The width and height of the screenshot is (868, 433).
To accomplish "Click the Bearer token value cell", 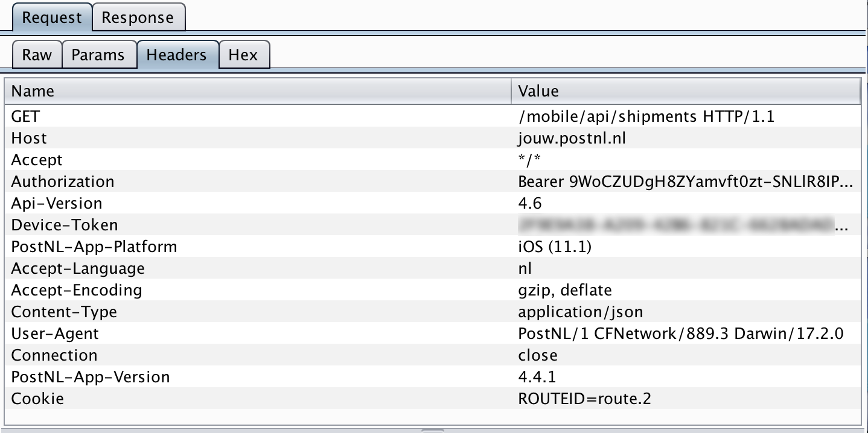I will [685, 182].
